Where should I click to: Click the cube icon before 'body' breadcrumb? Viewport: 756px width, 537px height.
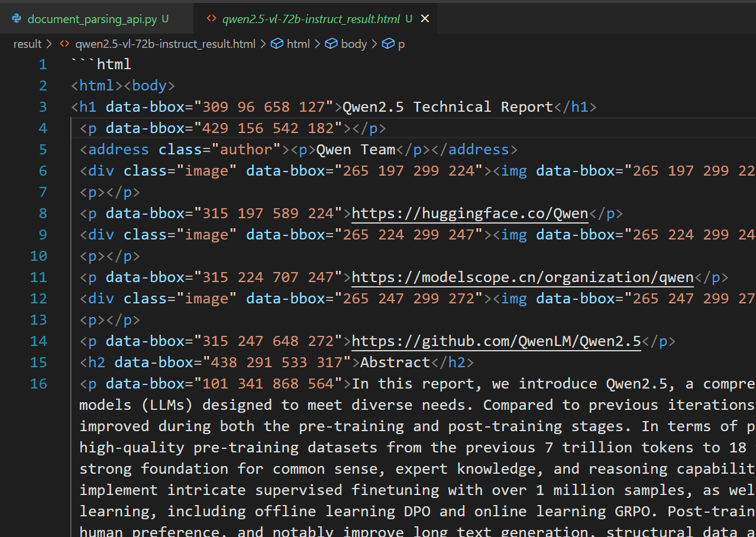tap(331, 44)
